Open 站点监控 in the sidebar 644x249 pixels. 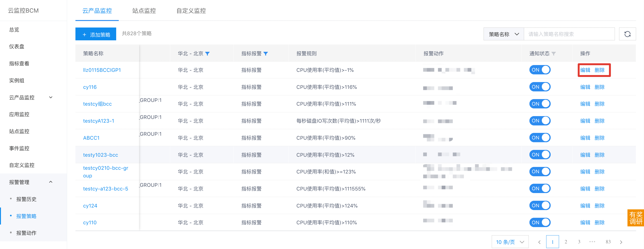pos(19,131)
